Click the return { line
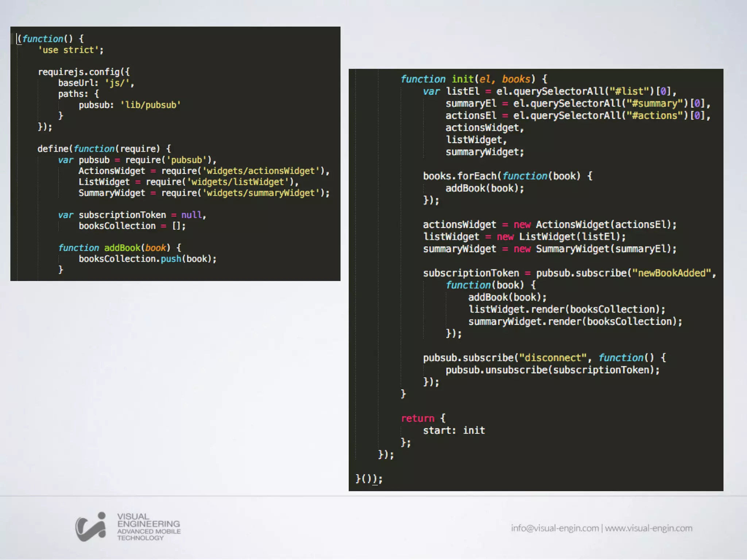The width and height of the screenshot is (747, 560). [423, 418]
